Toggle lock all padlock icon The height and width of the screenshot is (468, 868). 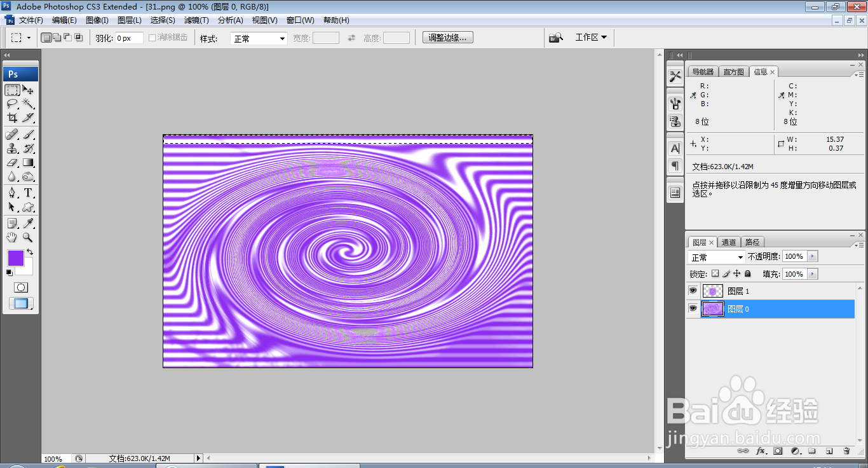(748, 273)
